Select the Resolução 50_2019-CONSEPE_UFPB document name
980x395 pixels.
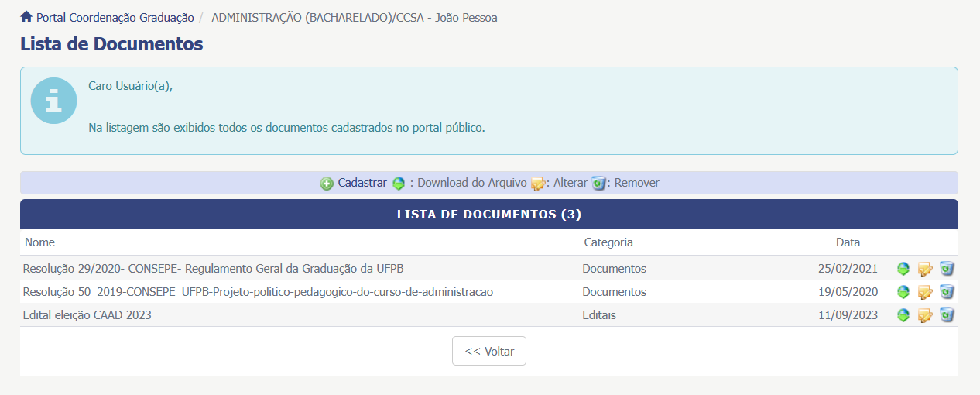coord(258,292)
